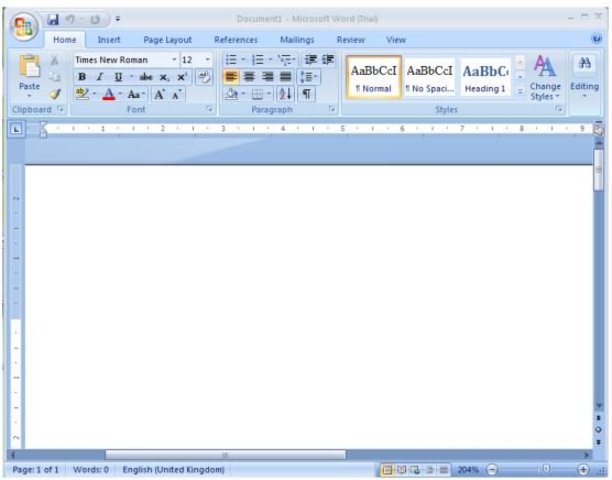Switch to Web Layout view

[x=415, y=469]
